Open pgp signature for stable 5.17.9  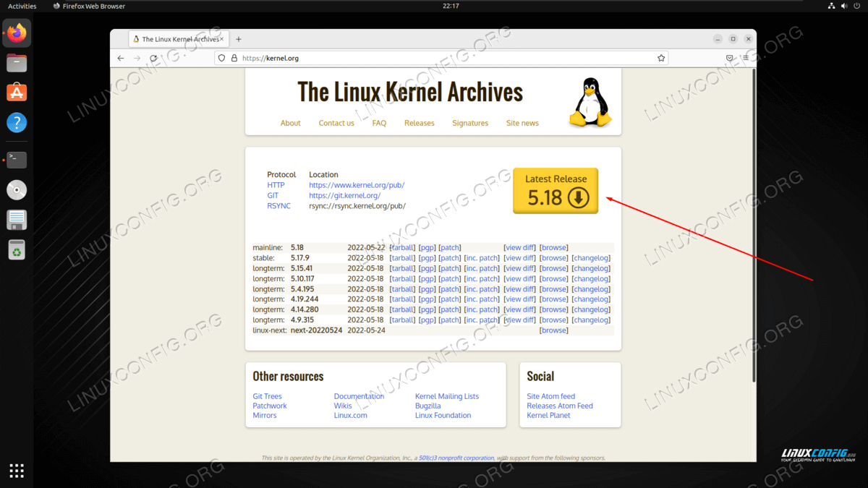[x=427, y=258]
